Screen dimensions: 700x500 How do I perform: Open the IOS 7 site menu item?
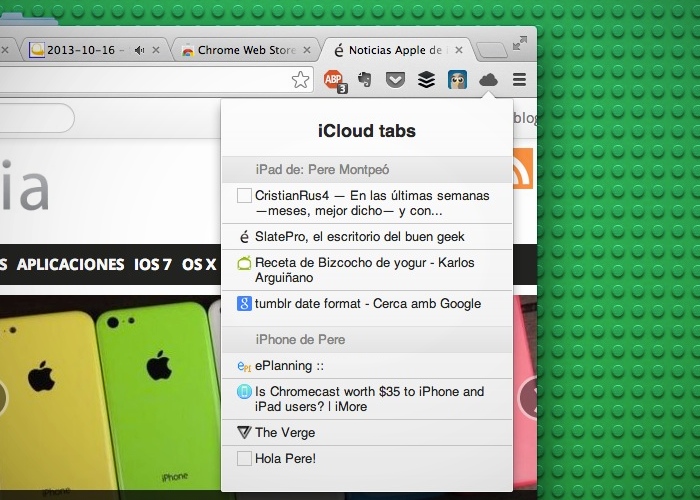pyautogui.click(x=153, y=264)
